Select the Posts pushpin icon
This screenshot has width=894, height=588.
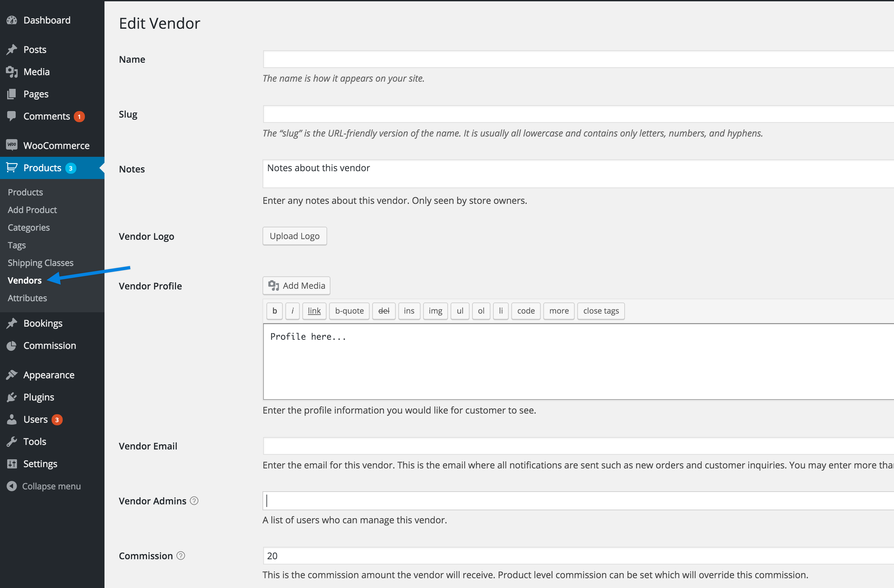coord(12,49)
